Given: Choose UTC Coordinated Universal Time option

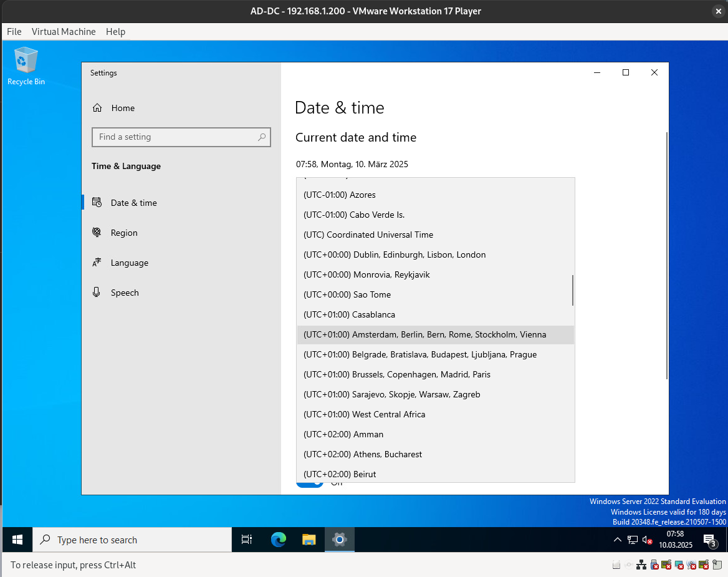Looking at the screenshot, I should [368, 235].
